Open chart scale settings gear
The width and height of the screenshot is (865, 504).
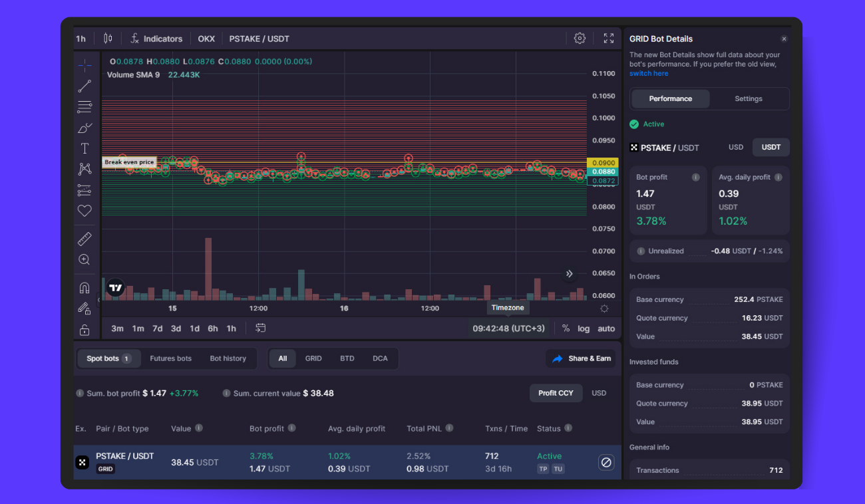click(x=604, y=309)
